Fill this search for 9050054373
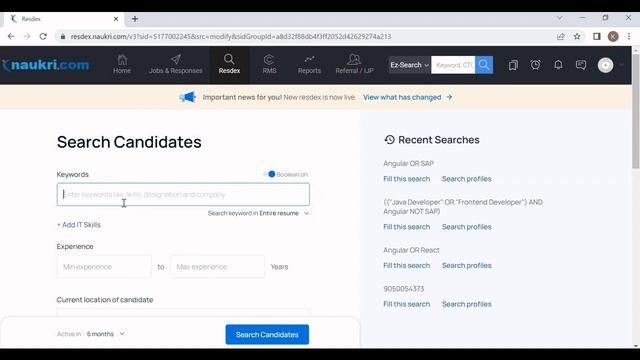This screenshot has width=640, height=360. (x=407, y=304)
